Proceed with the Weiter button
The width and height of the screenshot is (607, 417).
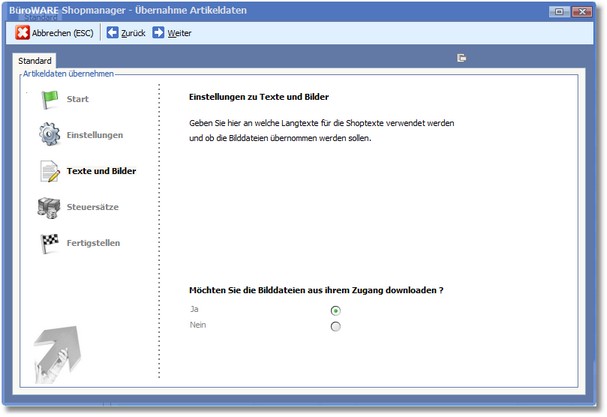(x=172, y=33)
